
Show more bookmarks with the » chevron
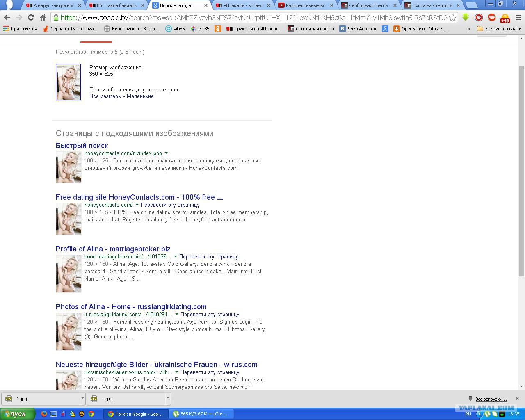[x=468, y=29]
